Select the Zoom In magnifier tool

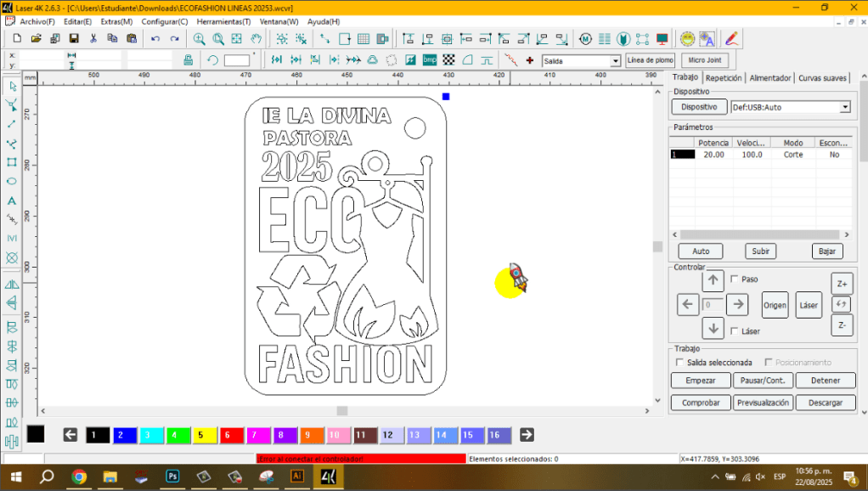[x=199, y=39]
